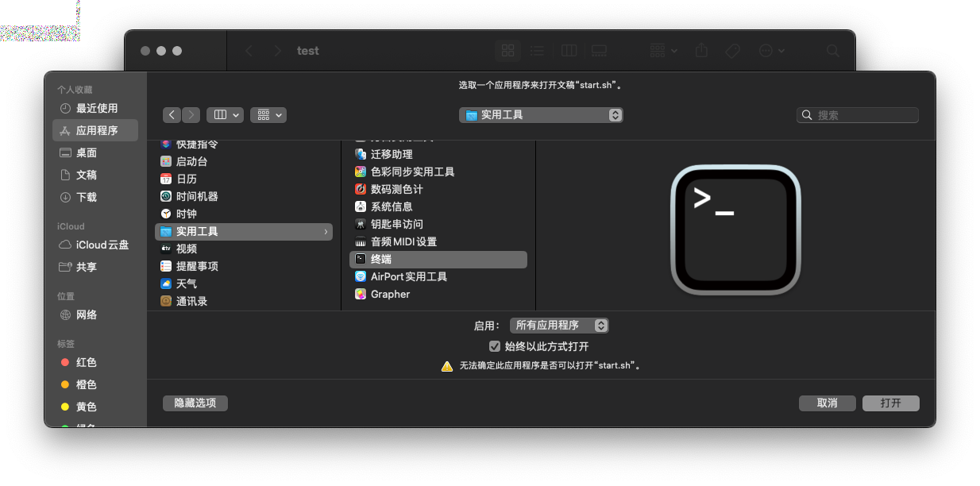Open iCloud Drive (iCloud云盘) in the sidebar
The height and width of the screenshot is (486, 980).
pyautogui.click(x=95, y=245)
